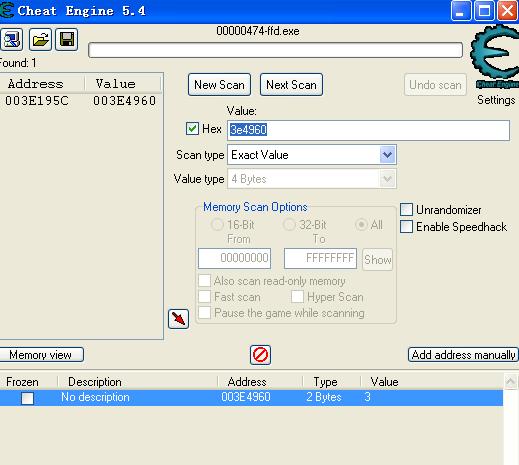The image size is (519, 465).
Task: Toggle the Hyper Scan checkbox
Action: (x=297, y=296)
